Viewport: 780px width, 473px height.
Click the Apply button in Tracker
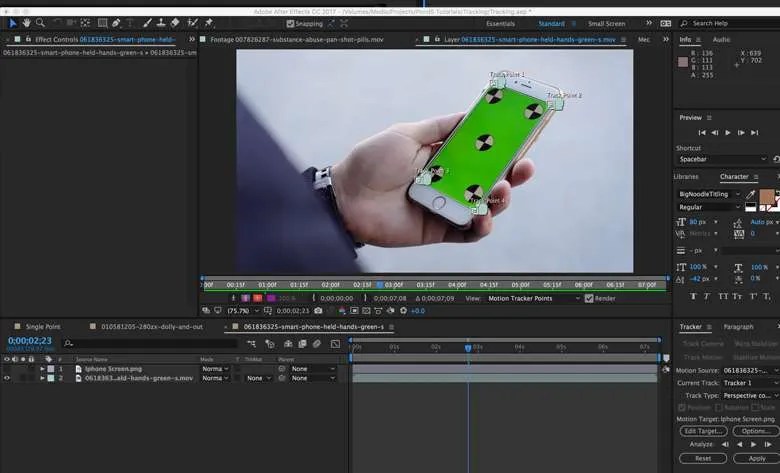[x=757, y=458]
